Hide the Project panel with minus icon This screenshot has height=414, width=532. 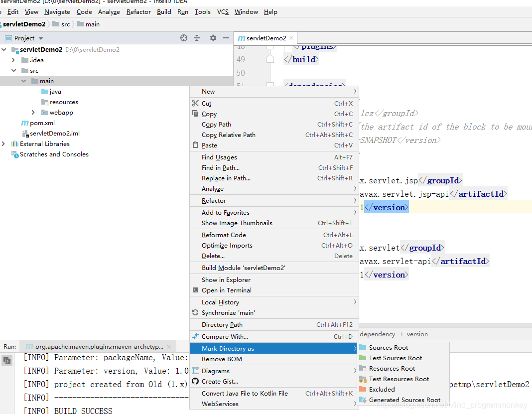(x=226, y=38)
